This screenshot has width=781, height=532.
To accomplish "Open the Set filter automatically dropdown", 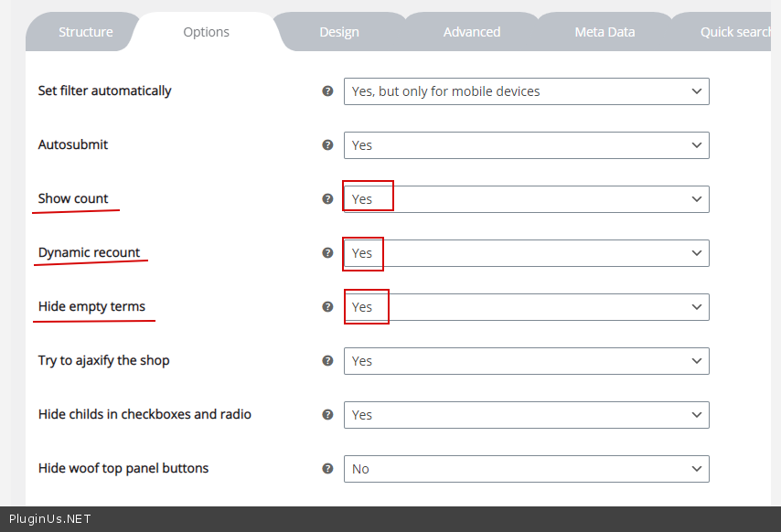I will [x=526, y=91].
